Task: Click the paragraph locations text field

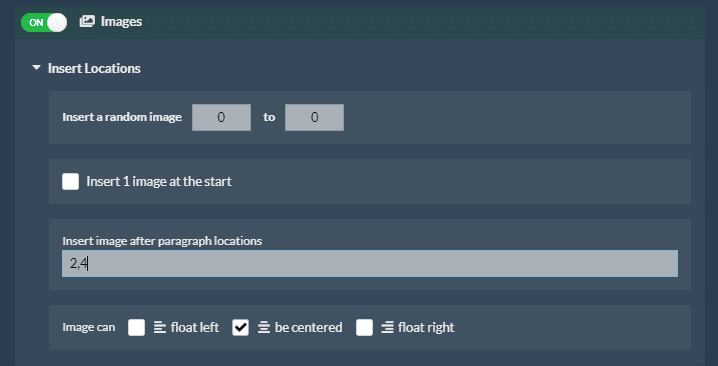Action: click(x=370, y=263)
